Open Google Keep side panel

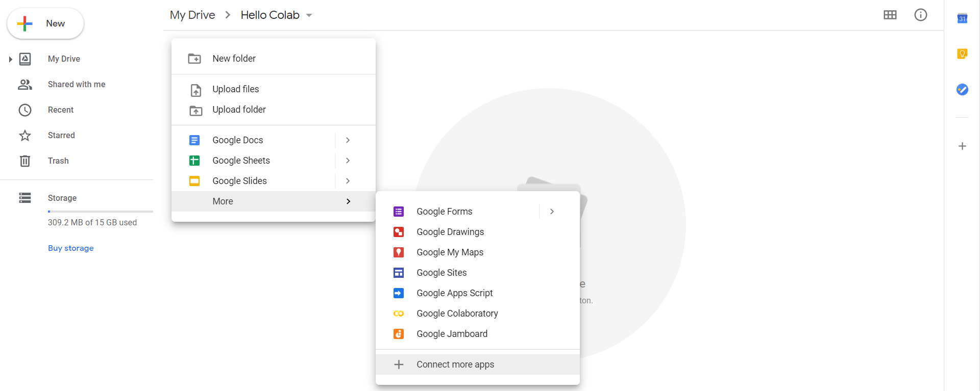click(962, 54)
